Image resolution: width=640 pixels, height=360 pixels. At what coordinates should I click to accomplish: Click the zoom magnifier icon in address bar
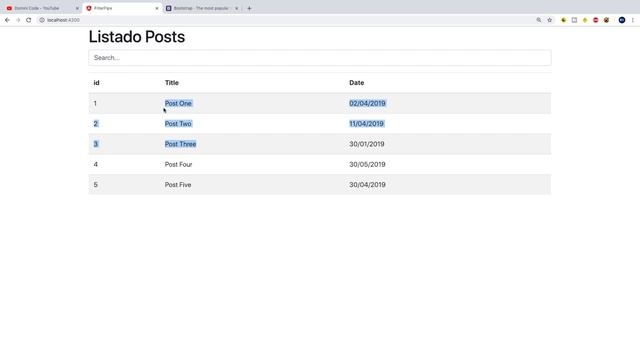(x=539, y=20)
